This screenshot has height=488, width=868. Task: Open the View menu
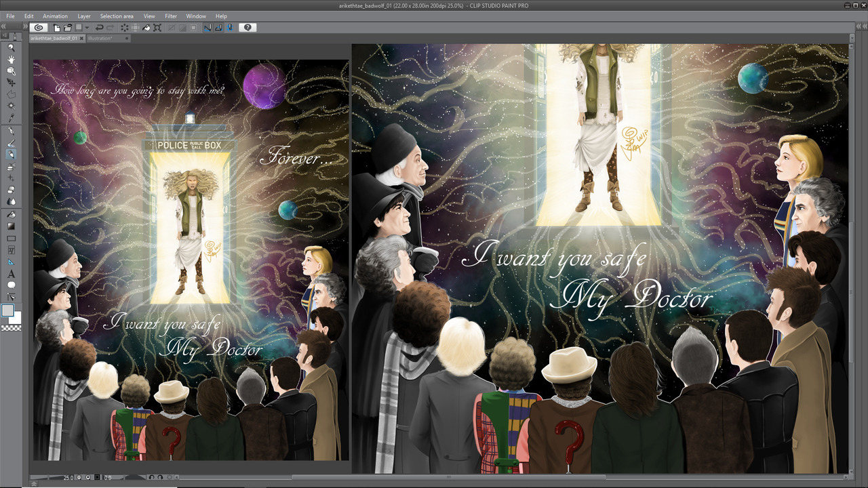[x=149, y=16]
